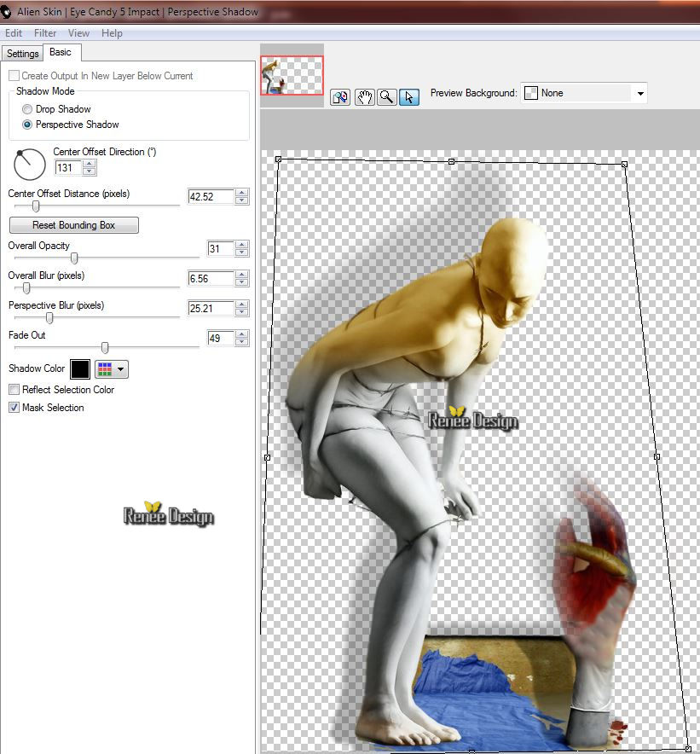The image size is (700, 754).
Task: Open the View menu
Action: click(78, 33)
